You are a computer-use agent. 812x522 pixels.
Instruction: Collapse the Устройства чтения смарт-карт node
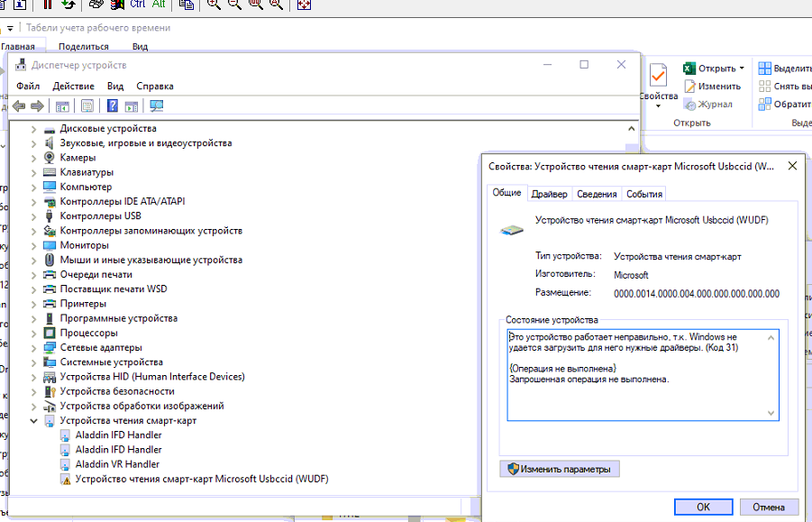tap(33, 421)
